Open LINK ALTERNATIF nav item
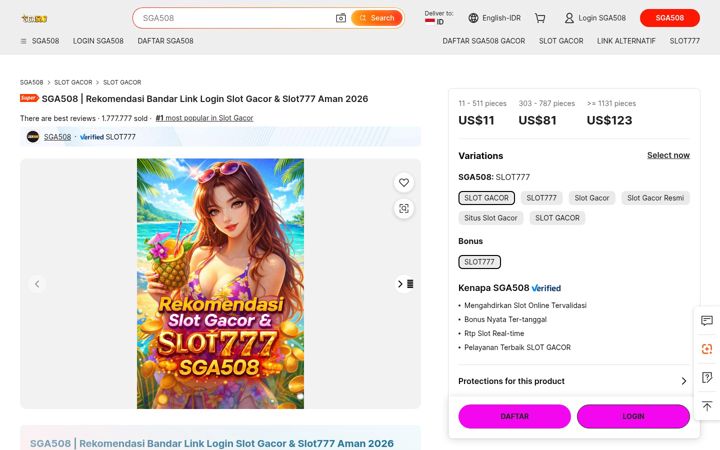Viewport: 720px width, 450px height. (x=626, y=41)
